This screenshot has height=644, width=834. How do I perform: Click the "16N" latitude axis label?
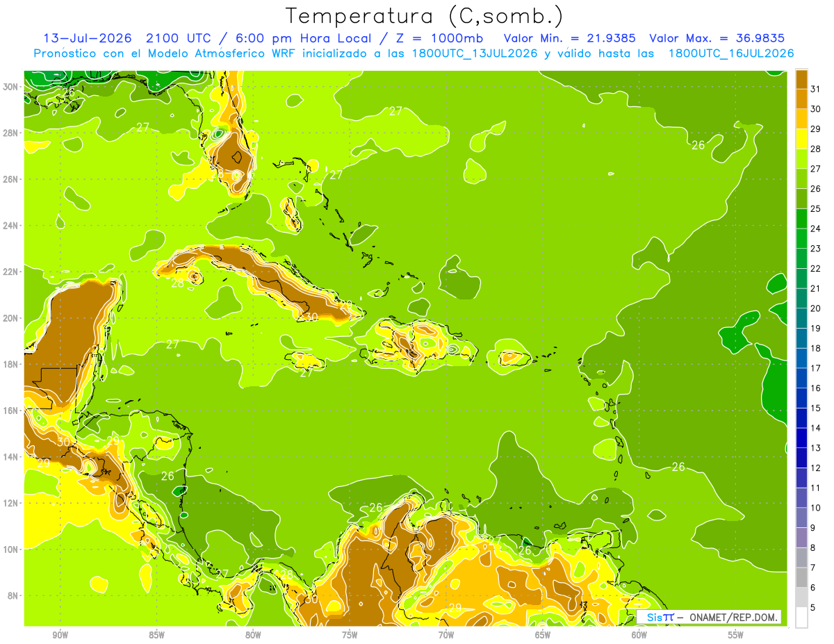12,411
